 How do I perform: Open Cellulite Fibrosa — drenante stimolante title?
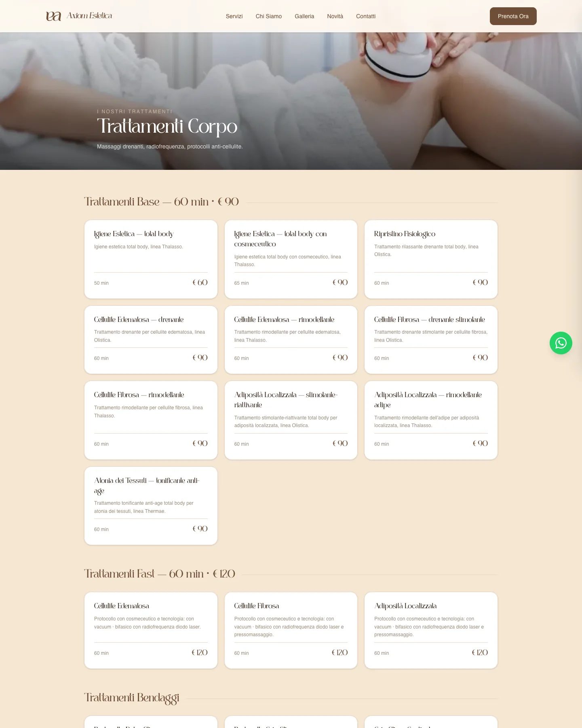point(430,320)
